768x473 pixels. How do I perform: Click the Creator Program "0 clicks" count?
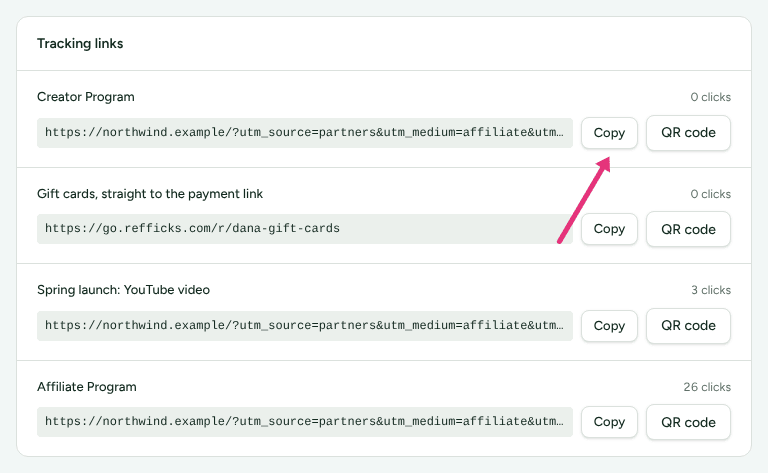tap(710, 97)
